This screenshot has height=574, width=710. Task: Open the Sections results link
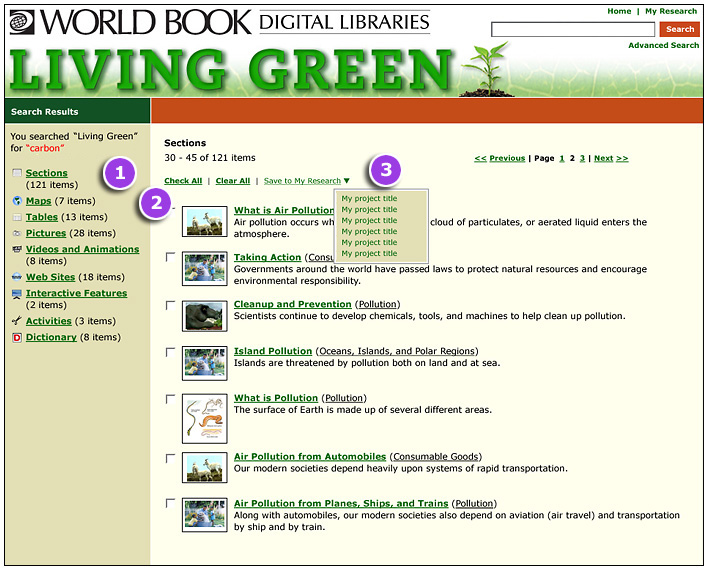47,173
